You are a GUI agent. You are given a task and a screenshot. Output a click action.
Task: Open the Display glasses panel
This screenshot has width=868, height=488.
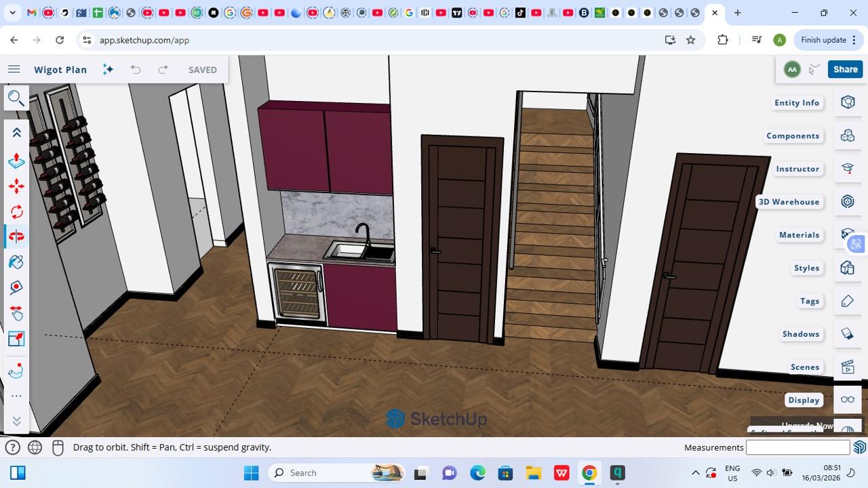pyautogui.click(x=847, y=400)
